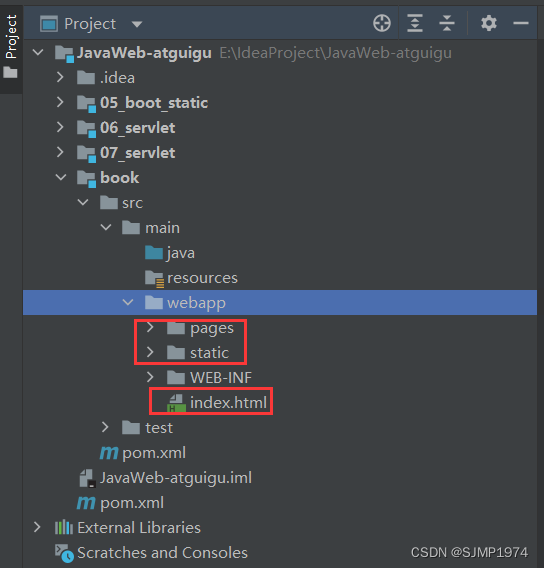Click the Select Opened File locate icon
Image resolution: width=544 pixels, height=568 pixels.
pyautogui.click(x=382, y=24)
